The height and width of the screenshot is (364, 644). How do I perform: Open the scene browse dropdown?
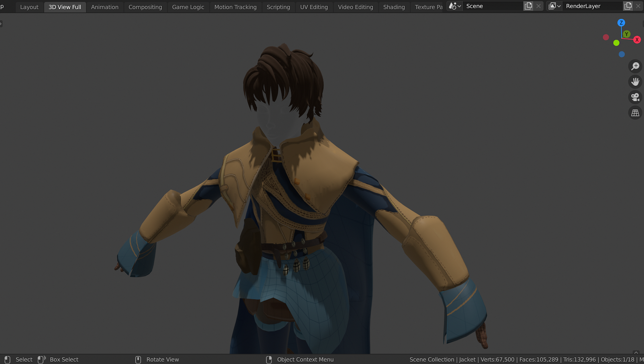pos(455,6)
